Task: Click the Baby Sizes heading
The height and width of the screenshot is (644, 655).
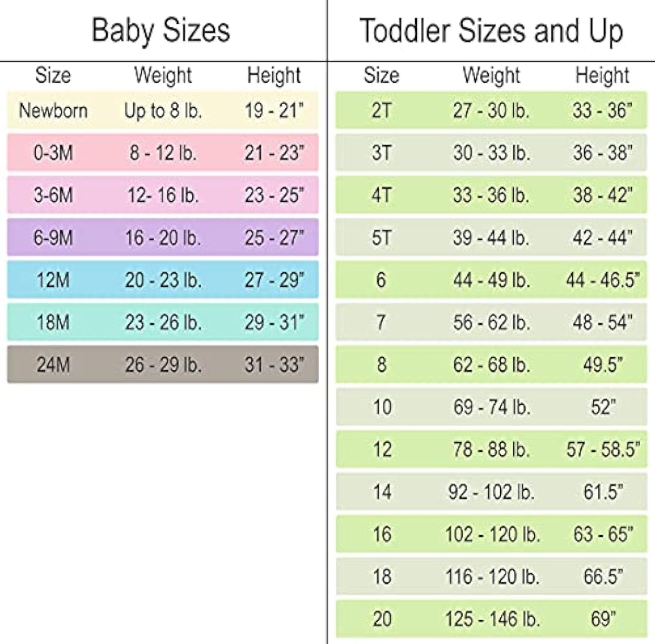Action: (x=161, y=31)
